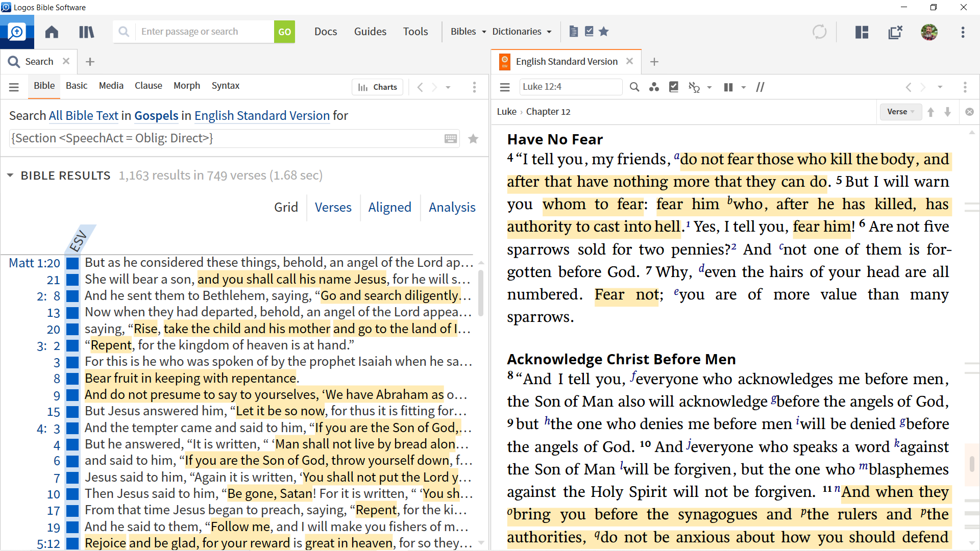Open the Docs menu
The image size is (980, 551).
[x=326, y=32]
